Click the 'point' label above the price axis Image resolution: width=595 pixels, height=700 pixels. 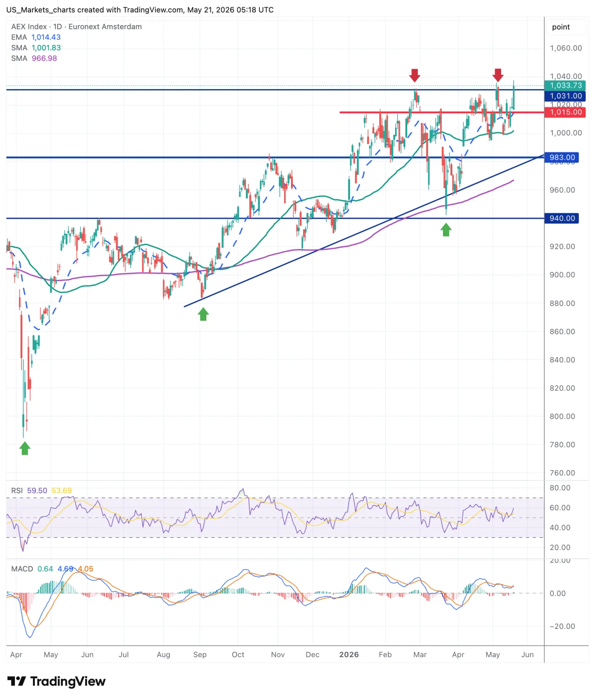pyautogui.click(x=561, y=27)
